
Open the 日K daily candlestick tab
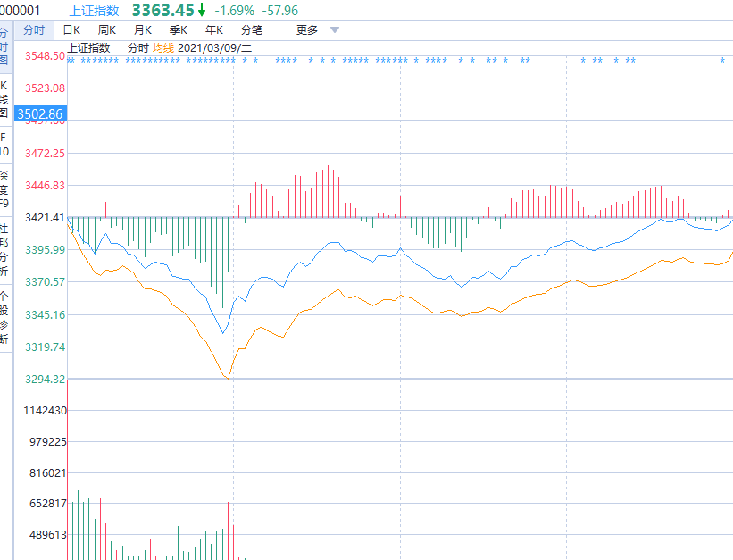point(71,29)
